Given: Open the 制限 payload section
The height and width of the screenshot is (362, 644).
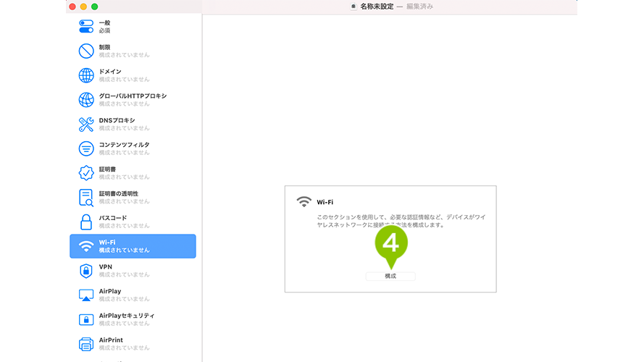Looking at the screenshot, I should 133,51.
